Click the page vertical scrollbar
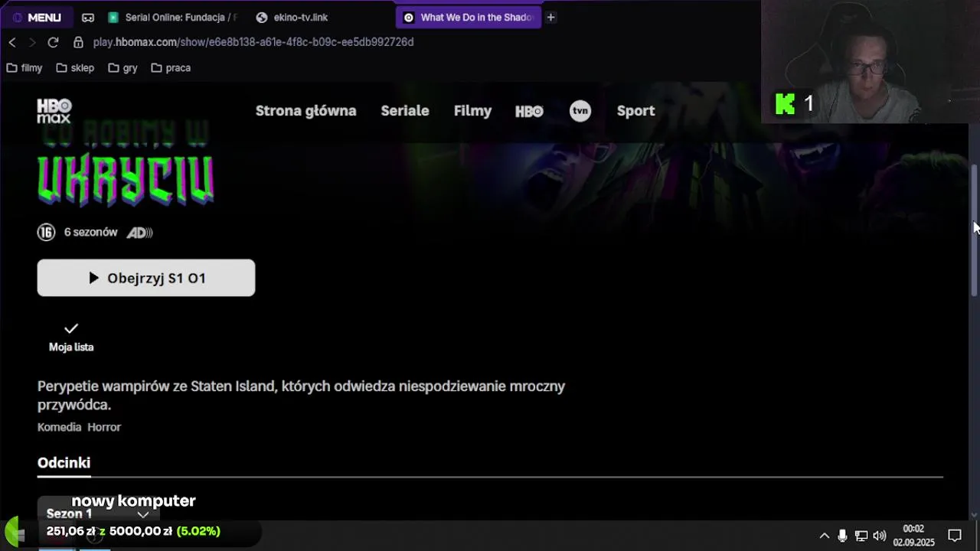The width and height of the screenshot is (980, 551). (975, 230)
